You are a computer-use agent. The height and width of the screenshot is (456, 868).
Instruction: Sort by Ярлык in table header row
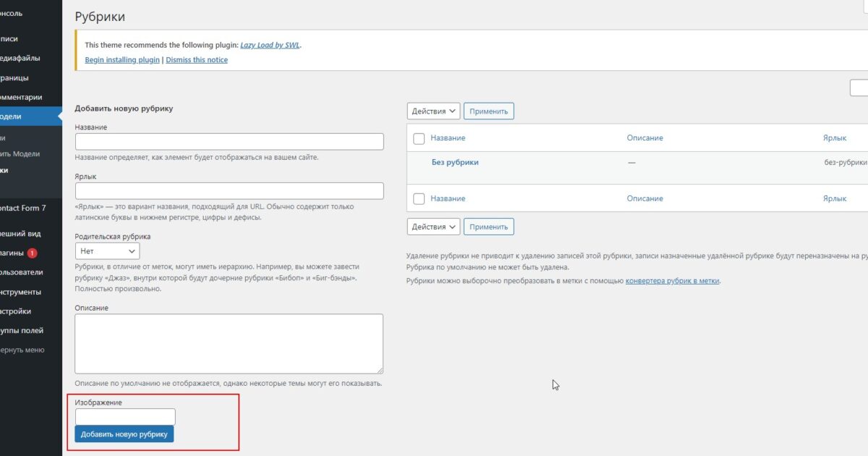tap(835, 138)
